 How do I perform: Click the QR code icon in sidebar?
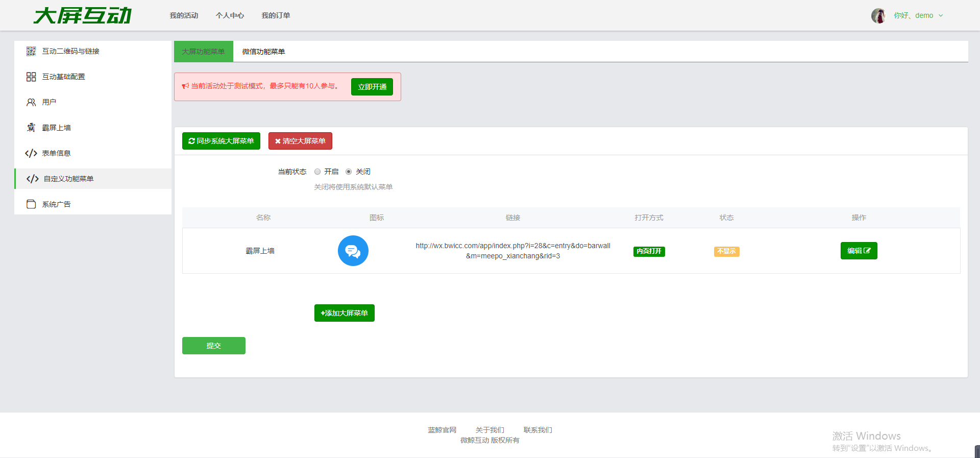[x=31, y=51]
